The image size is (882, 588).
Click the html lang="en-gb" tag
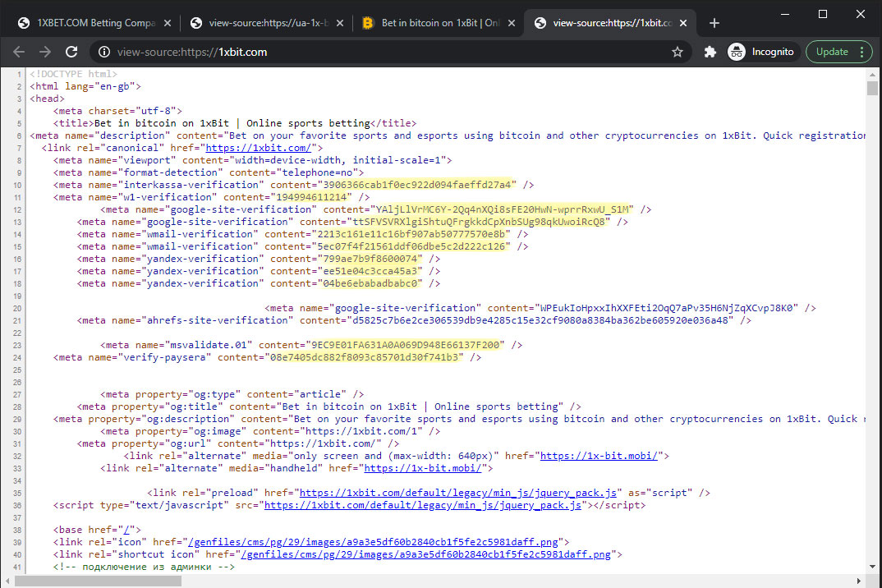tap(85, 87)
